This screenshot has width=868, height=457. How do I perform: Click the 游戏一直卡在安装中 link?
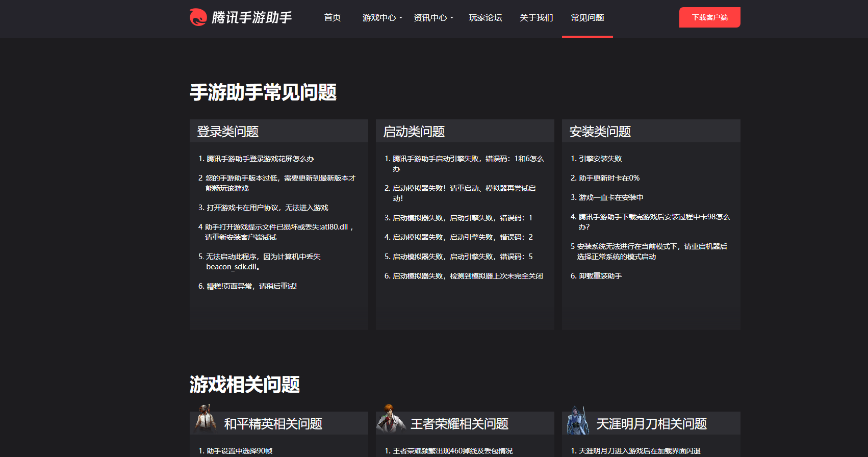[x=610, y=197]
